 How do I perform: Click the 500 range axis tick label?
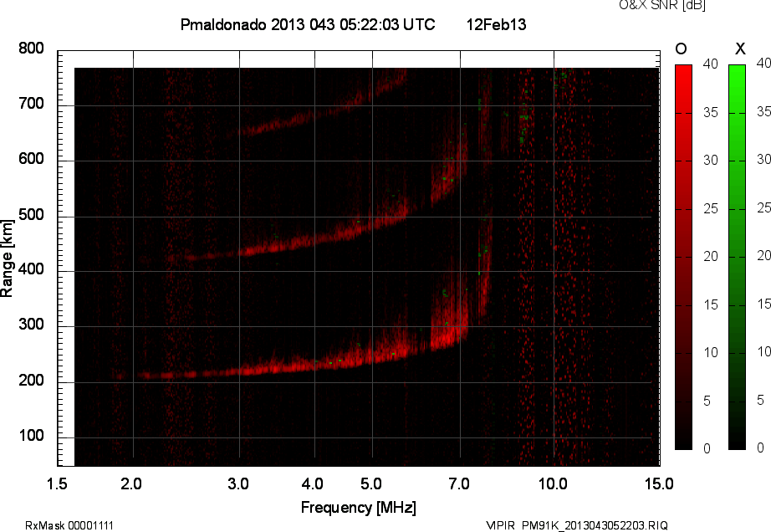click(31, 215)
